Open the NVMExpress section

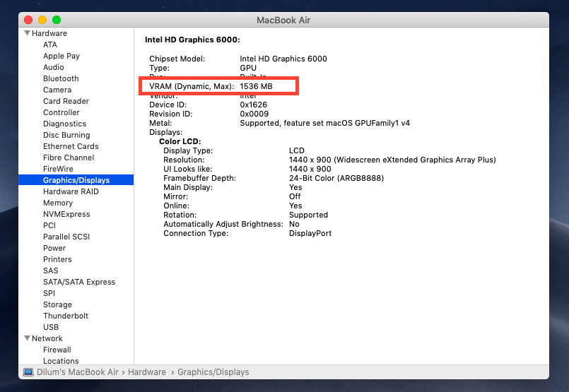66,214
